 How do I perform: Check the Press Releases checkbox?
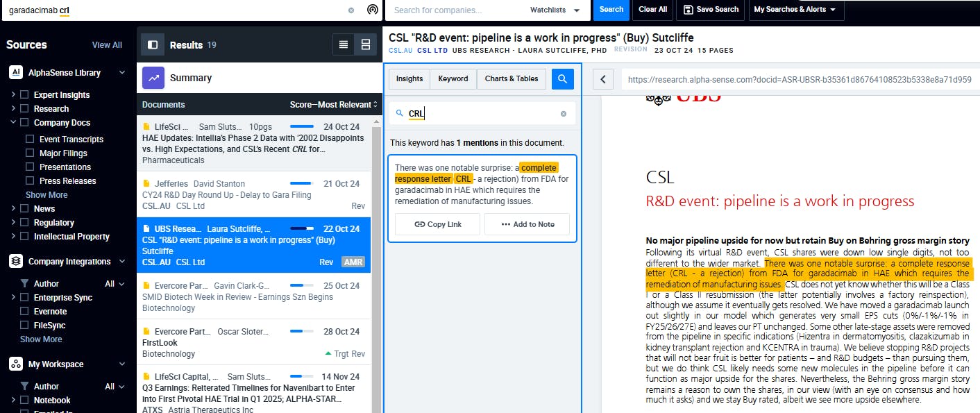pyautogui.click(x=30, y=181)
